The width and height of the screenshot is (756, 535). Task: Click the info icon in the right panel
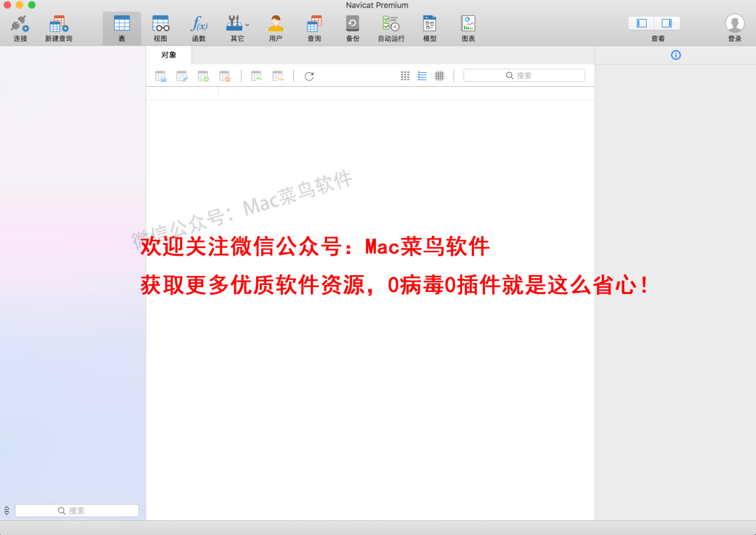click(x=675, y=55)
